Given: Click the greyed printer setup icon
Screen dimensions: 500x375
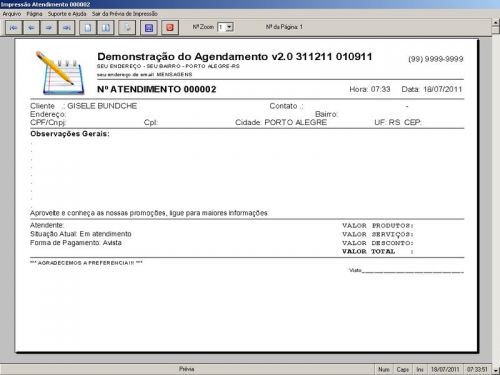Looking at the screenshot, I should coord(127,28).
